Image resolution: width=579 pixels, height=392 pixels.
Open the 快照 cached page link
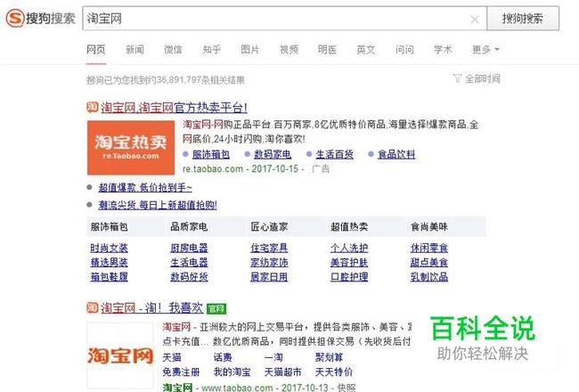(347, 388)
